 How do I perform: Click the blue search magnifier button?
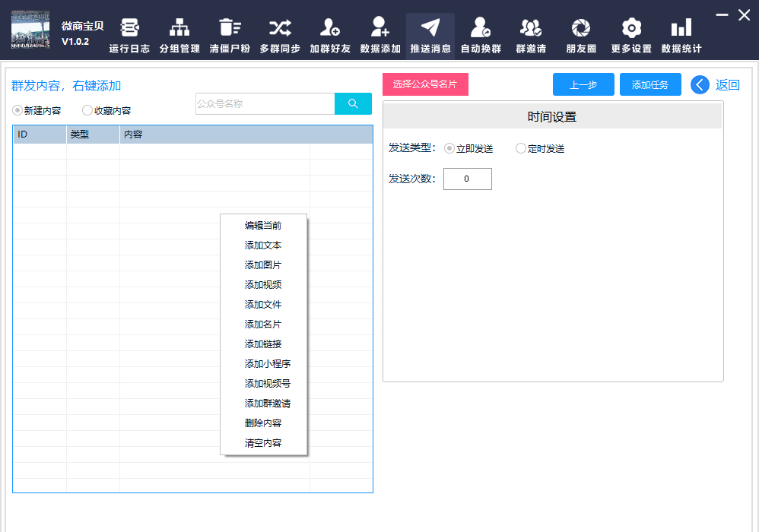point(353,104)
